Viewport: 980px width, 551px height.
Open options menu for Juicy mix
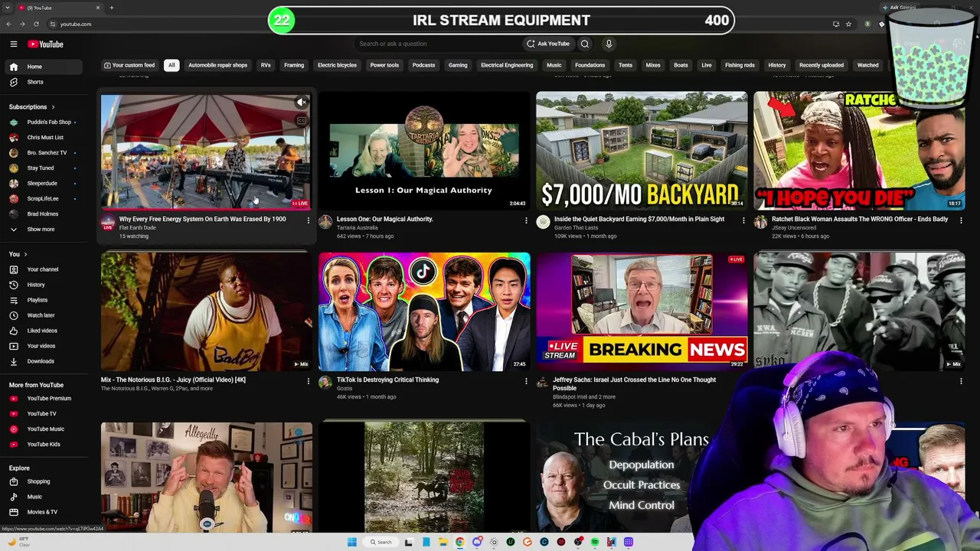[309, 381]
